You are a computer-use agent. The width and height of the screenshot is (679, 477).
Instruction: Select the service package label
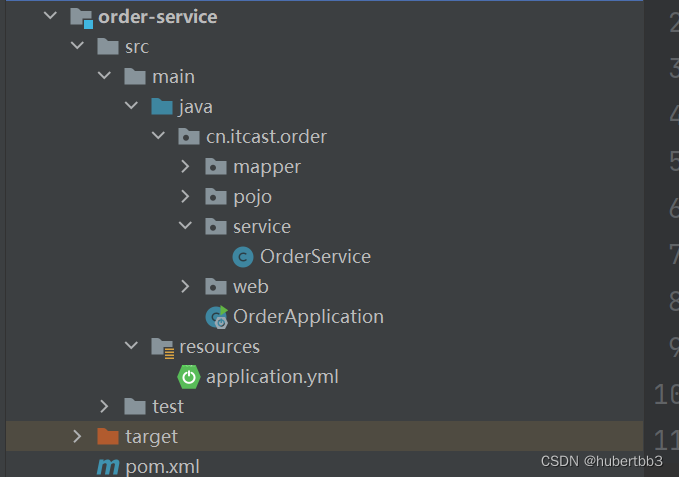point(262,227)
